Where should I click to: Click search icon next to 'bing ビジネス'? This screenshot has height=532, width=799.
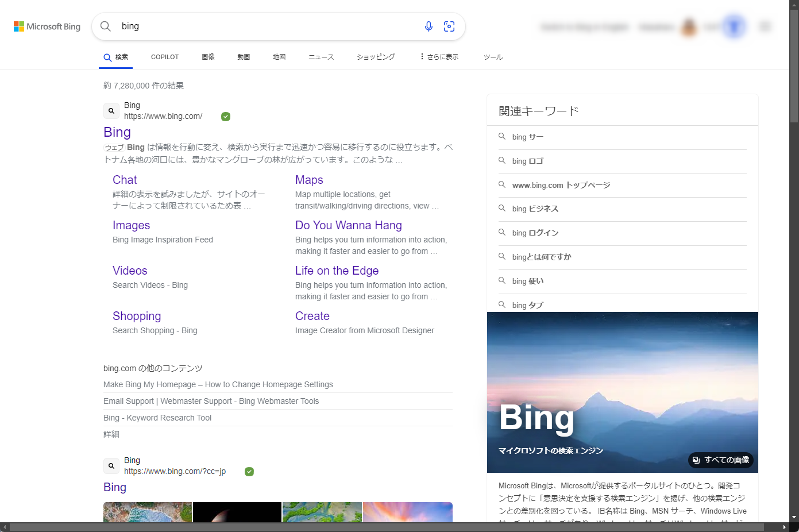pyautogui.click(x=502, y=209)
